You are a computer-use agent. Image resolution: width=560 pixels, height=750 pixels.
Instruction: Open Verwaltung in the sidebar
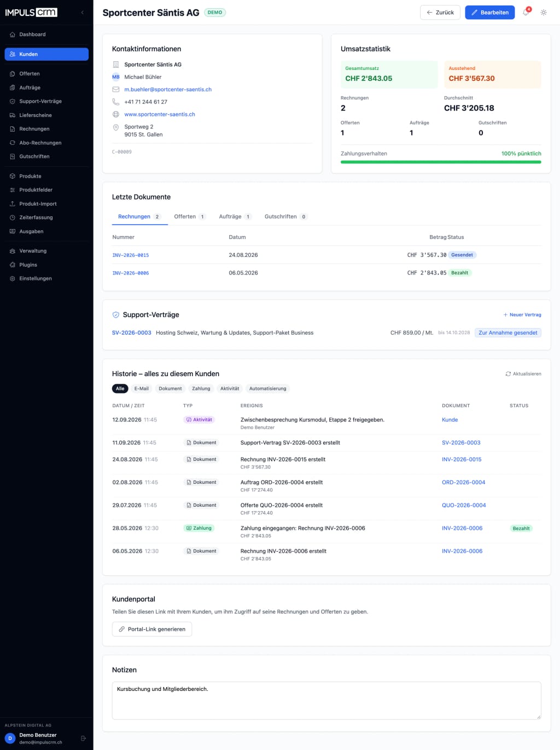coord(46,251)
